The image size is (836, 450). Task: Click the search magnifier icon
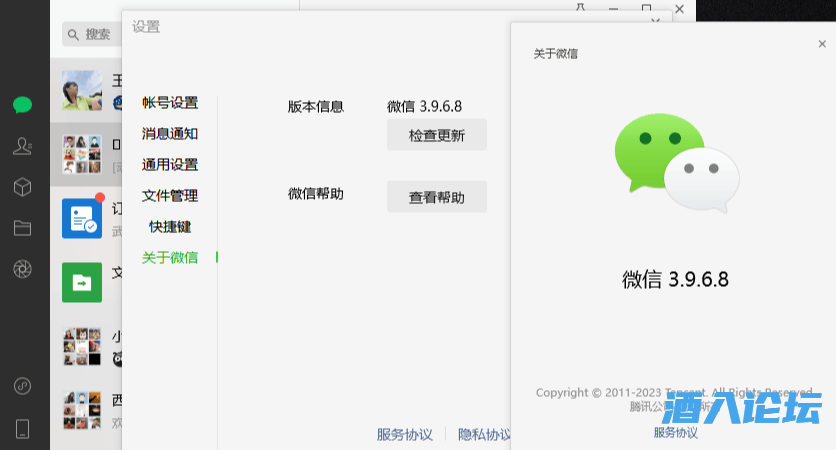click(x=73, y=35)
